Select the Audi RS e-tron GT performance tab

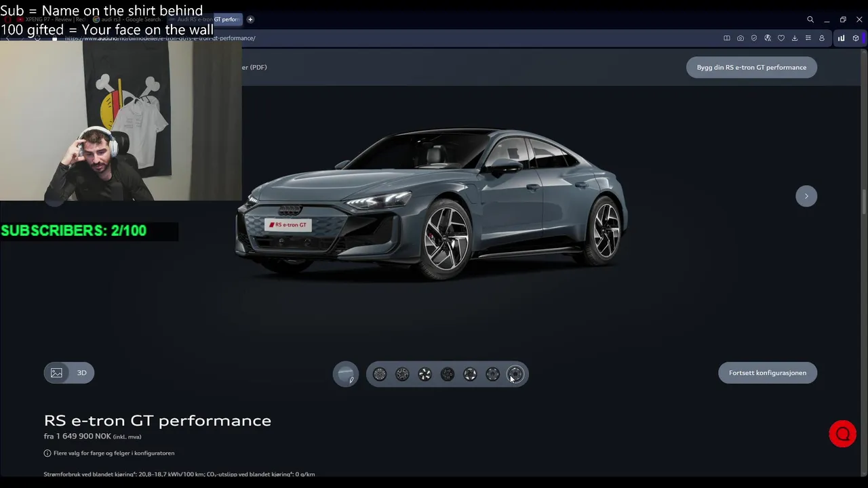pos(203,20)
